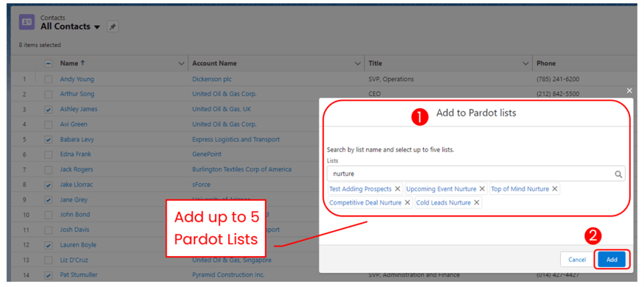Remove the Competitive Deal Nurture pill
The image size is (644, 287).
(407, 202)
